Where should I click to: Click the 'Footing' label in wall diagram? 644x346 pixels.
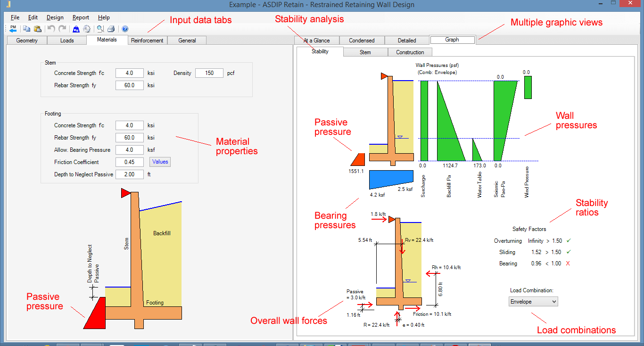[x=155, y=303]
